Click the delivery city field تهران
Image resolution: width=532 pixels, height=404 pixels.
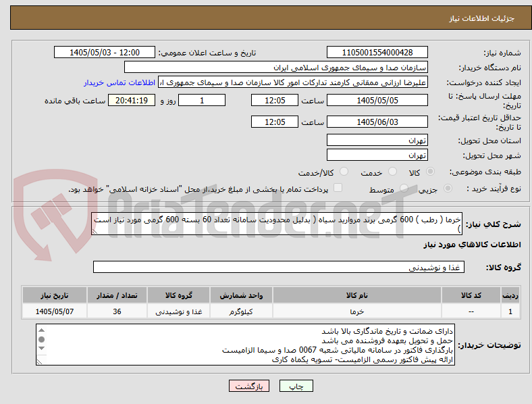click(377, 155)
